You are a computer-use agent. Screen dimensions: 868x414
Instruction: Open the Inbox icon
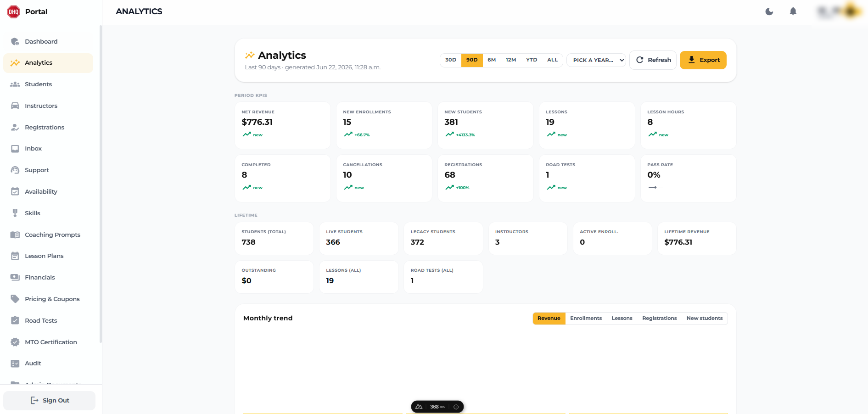(15, 149)
